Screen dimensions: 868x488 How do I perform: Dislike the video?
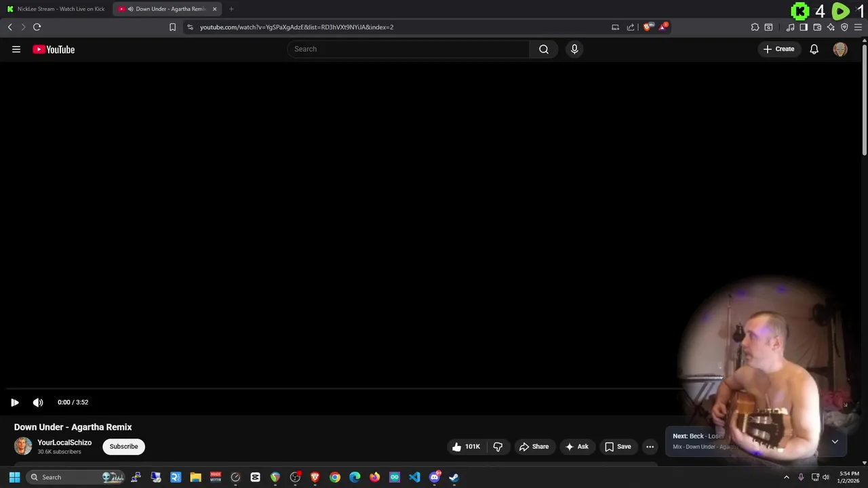click(498, 447)
